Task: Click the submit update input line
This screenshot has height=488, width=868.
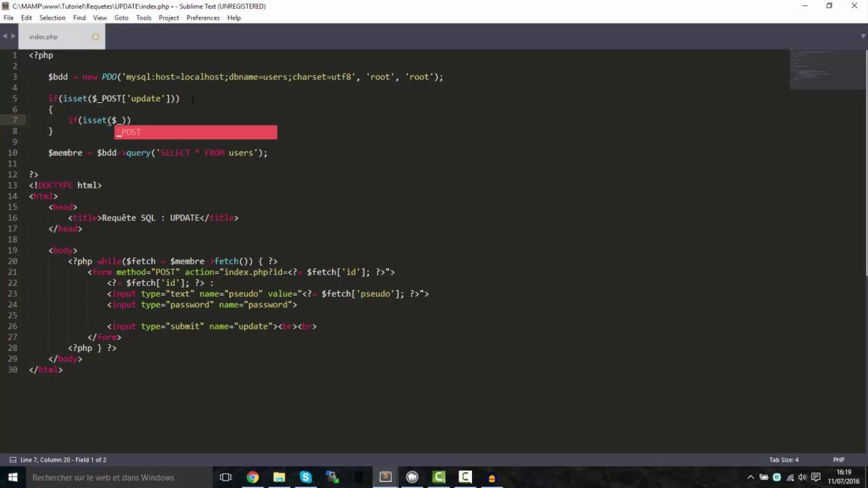Action: pyautogui.click(x=212, y=326)
